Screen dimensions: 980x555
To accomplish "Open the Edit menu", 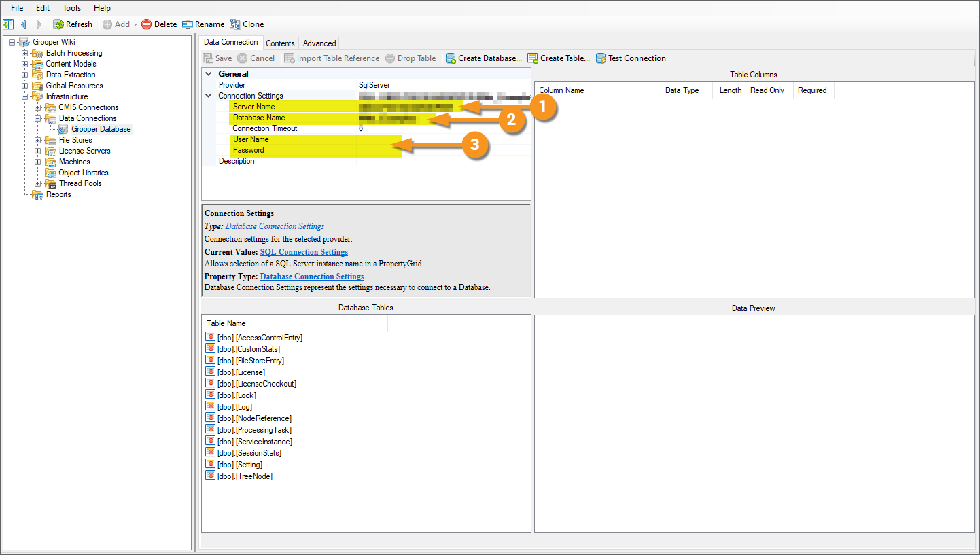I will pos(43,8).
